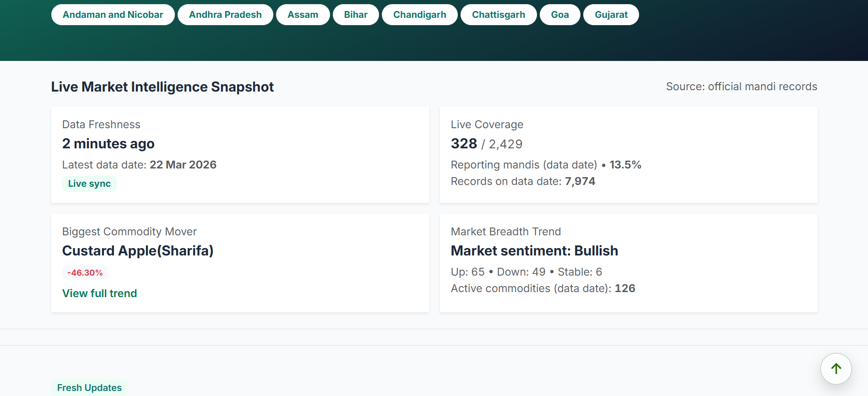Click the Fresh Updates label
The image size is (868, 396).
click(x=89, y=388)
